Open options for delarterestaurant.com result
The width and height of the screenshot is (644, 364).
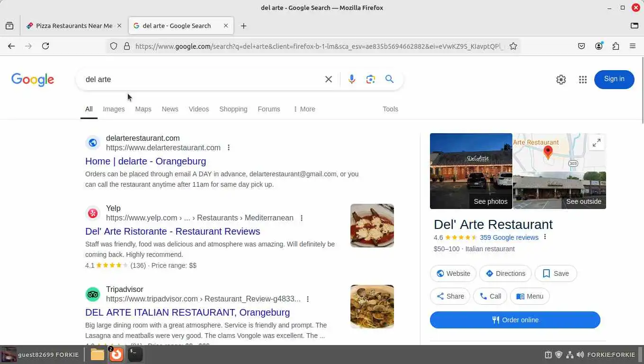coord(229,147)
